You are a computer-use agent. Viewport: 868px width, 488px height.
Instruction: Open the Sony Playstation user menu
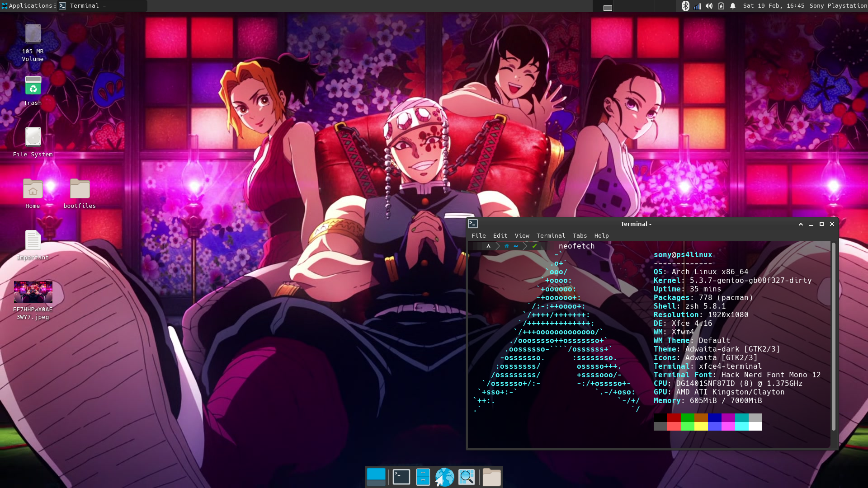click(838, 6)
